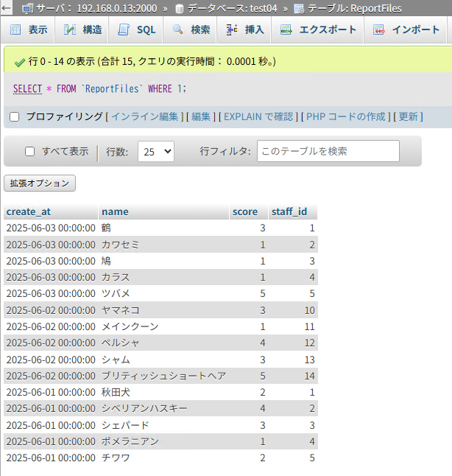Click the テーブル: ReportFiles breadcrumb link
The height and width of the screenshot is (476, 452).
pyautogui.click(x=355, y=9)
